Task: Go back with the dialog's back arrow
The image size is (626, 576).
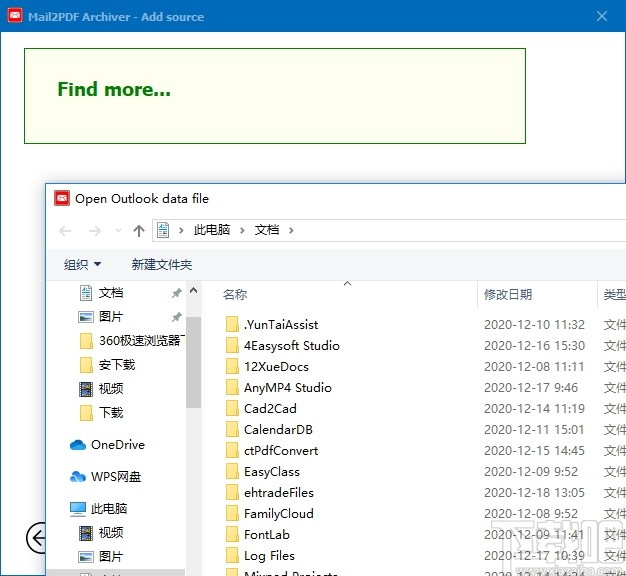Action: pyautogui.click(x=65, y=231)
